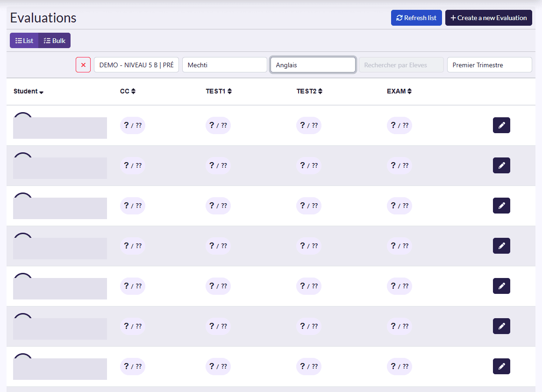Refresh the evaluations list

[416, 18]
